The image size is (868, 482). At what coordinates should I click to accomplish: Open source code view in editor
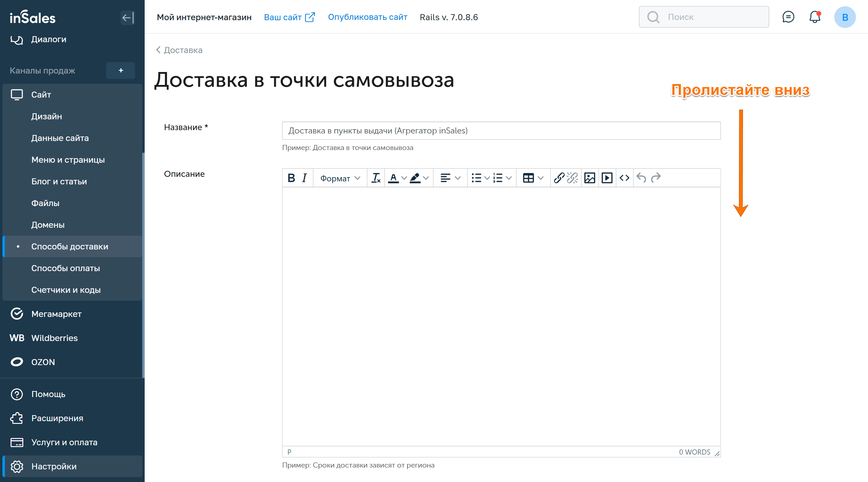click(624, 178)
